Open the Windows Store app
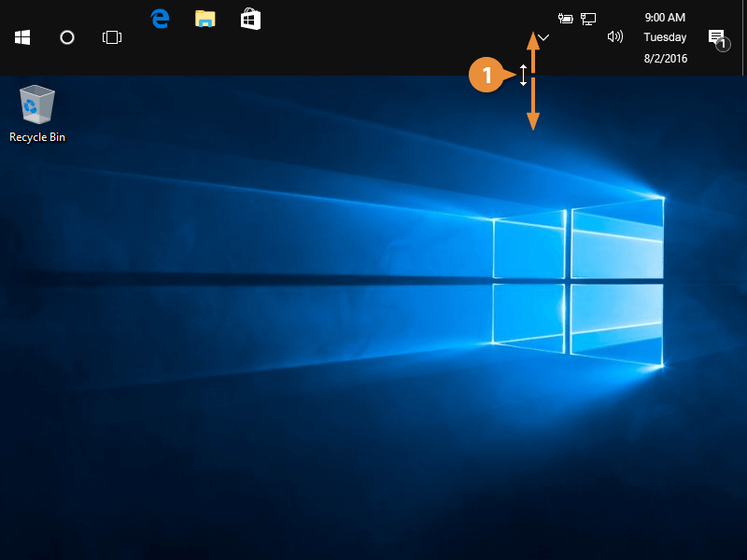 point(250,20)
